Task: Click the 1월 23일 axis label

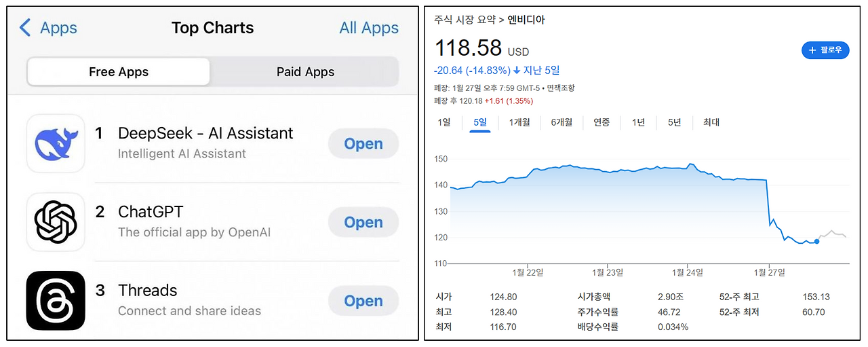Action: point(607,272)
